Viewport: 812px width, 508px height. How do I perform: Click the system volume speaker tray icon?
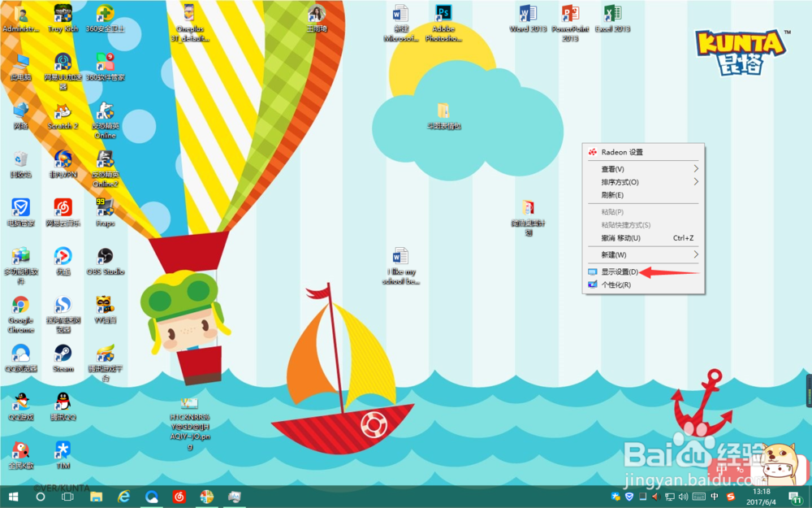[684, 497]
